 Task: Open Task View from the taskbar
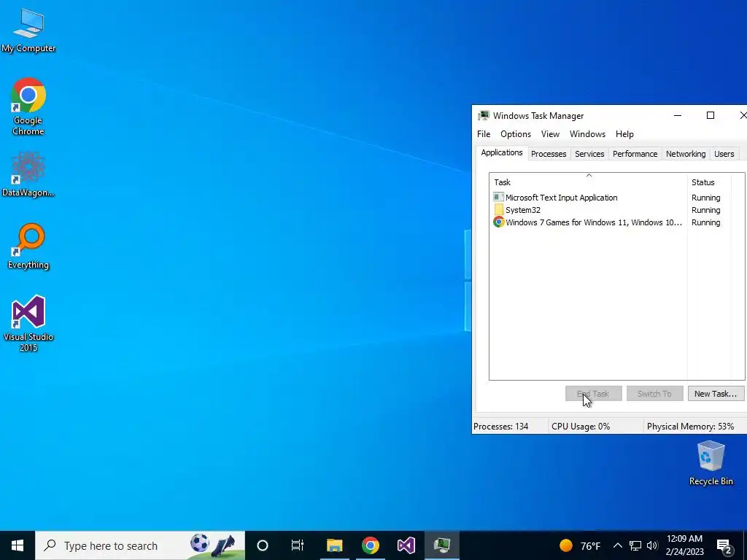tap(298, 545)
